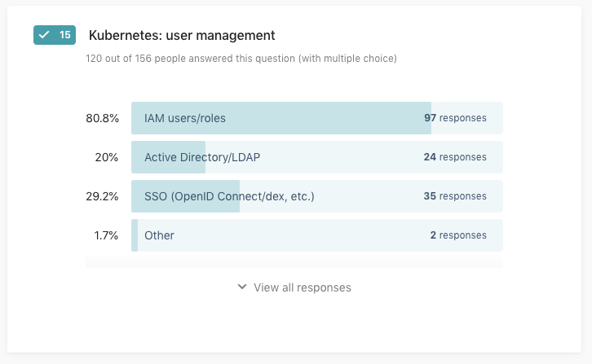Screen dimensions: 592x364
Task: Click the '97 responses' count
Action: [455, 118]
